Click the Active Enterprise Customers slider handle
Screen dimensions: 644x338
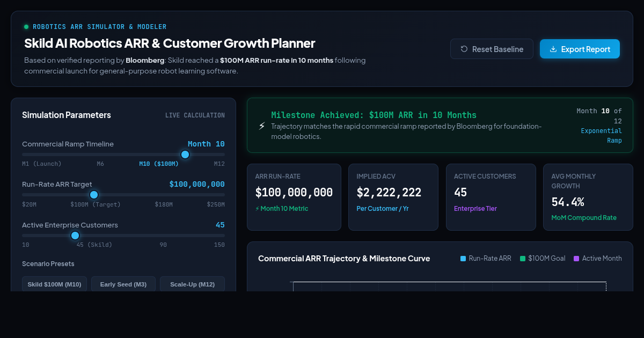tap(75, 236)
